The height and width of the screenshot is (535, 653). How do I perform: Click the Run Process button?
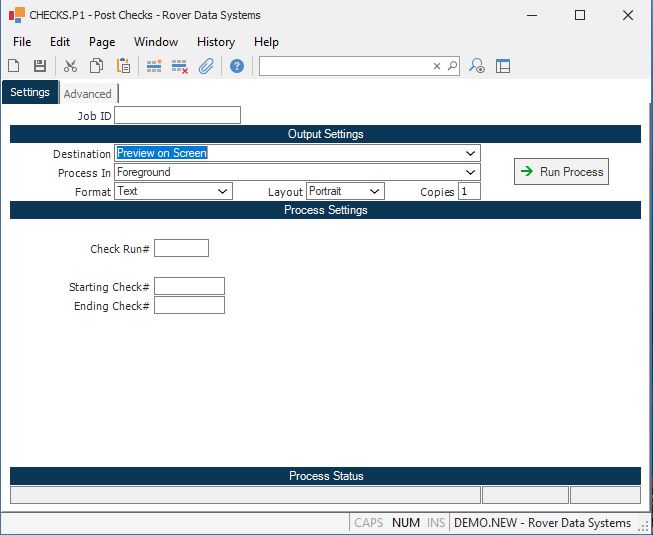(562, 172)
